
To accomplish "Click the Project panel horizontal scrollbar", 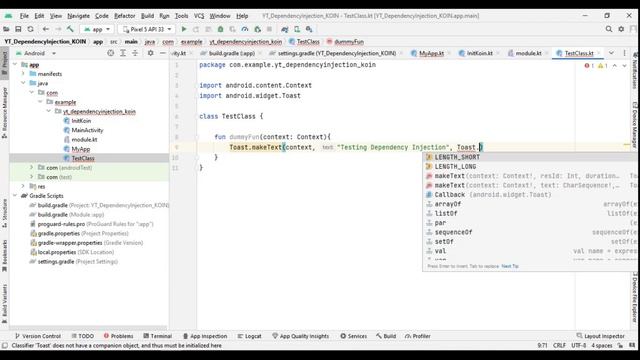I will coord(88,328).
